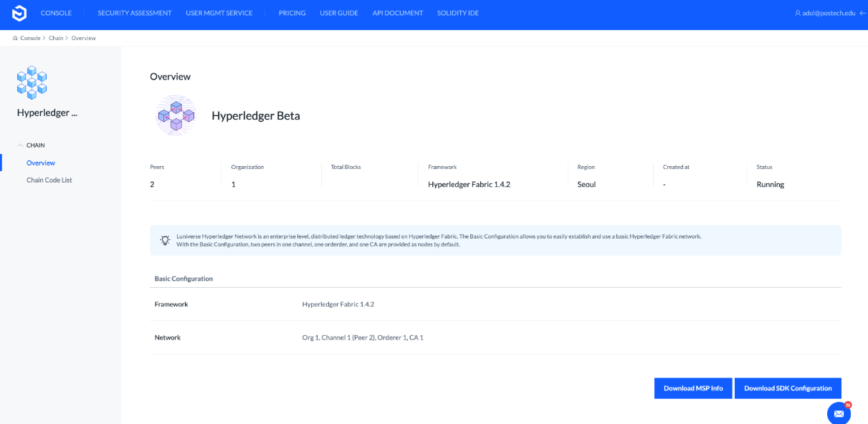Select Overview in the sidebar

(41, 163)
